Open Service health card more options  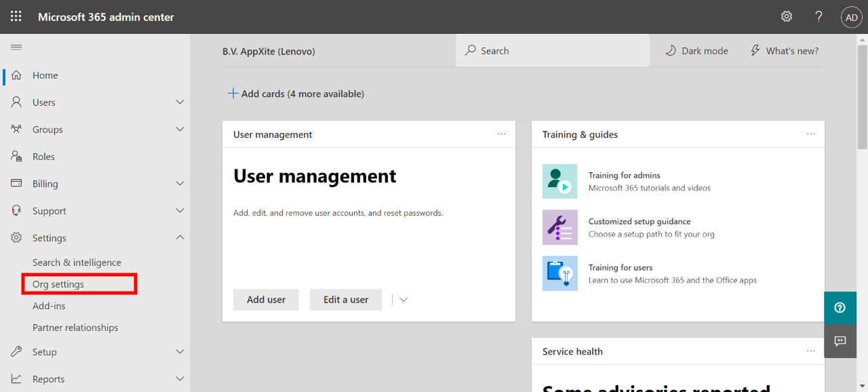811,351
